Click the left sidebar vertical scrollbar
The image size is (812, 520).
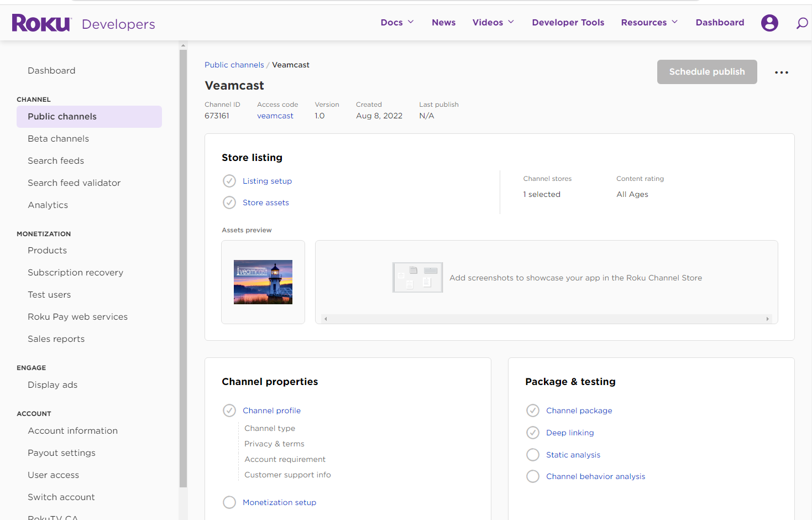(183, 268)
